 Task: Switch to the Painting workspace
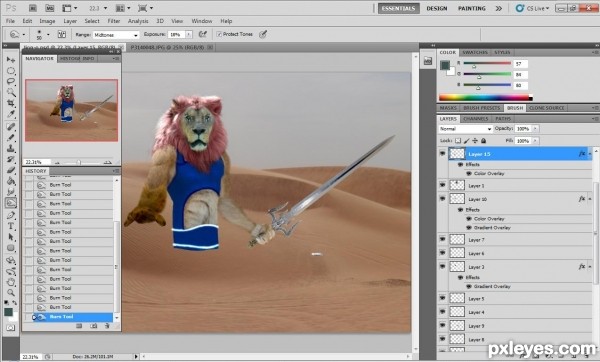(x=471, y=8)
